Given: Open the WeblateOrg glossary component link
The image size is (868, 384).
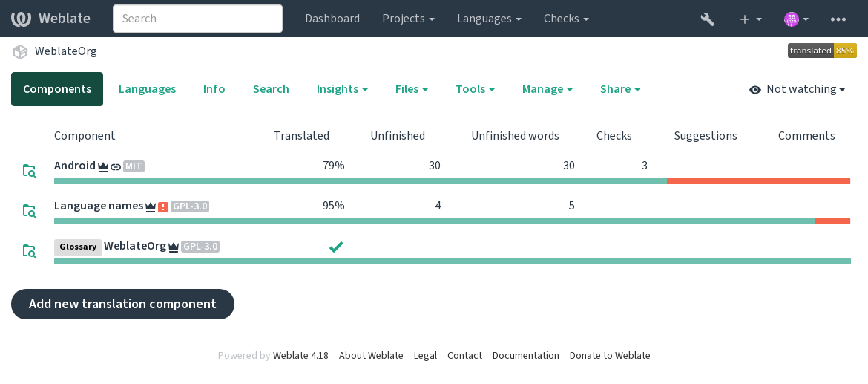Looking at the screenshot, I should click(135, 246).
